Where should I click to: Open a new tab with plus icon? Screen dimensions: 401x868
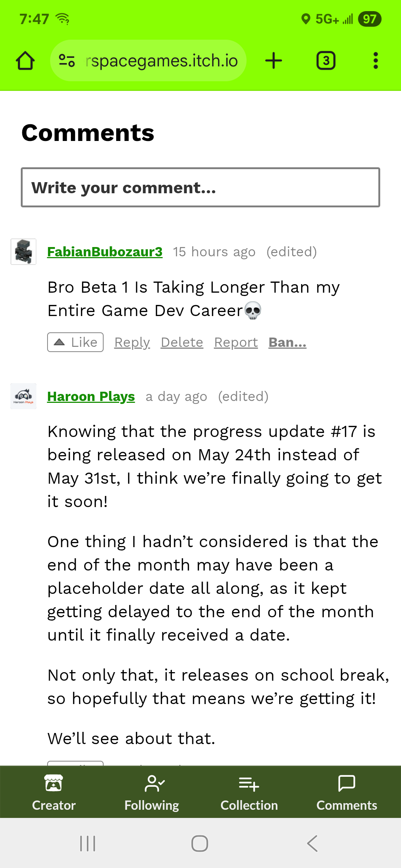coord(274,61)
